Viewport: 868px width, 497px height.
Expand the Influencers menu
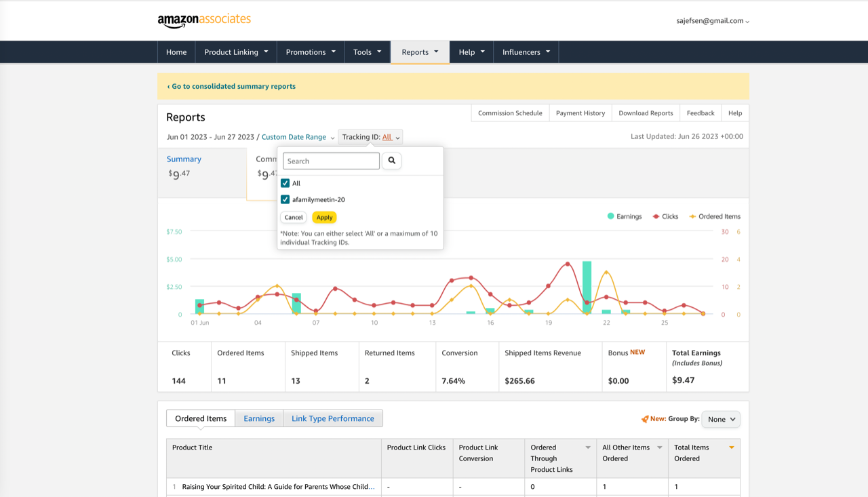point(526,52)
